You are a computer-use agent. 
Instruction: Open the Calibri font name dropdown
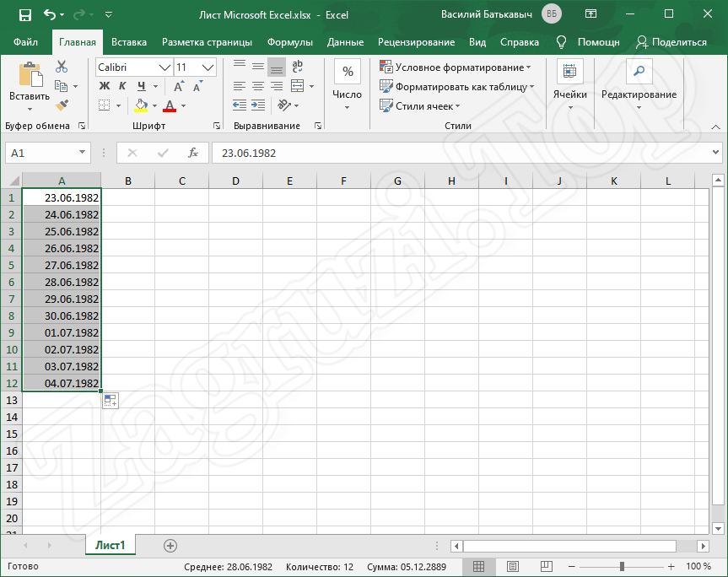point(164,67)
